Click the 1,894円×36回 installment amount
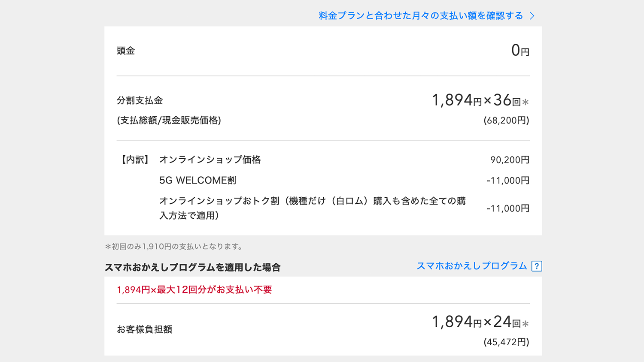The width and height of the screenshot is (644, 362). pos(480,100)
